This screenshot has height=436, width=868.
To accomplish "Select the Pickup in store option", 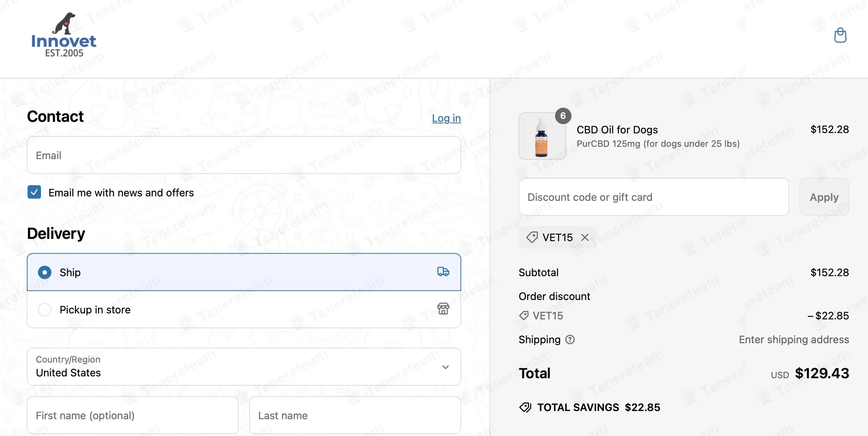I will coord(244,309).
